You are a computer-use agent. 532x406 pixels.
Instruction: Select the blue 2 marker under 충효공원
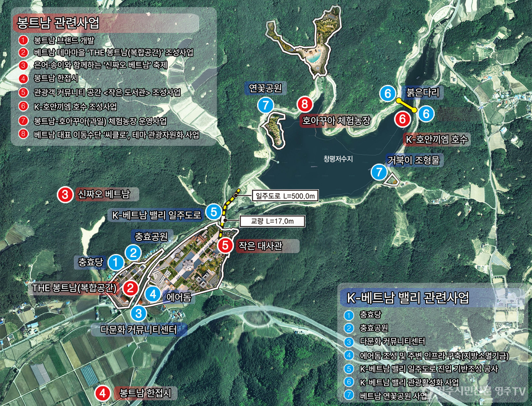(x=133, y=253)
